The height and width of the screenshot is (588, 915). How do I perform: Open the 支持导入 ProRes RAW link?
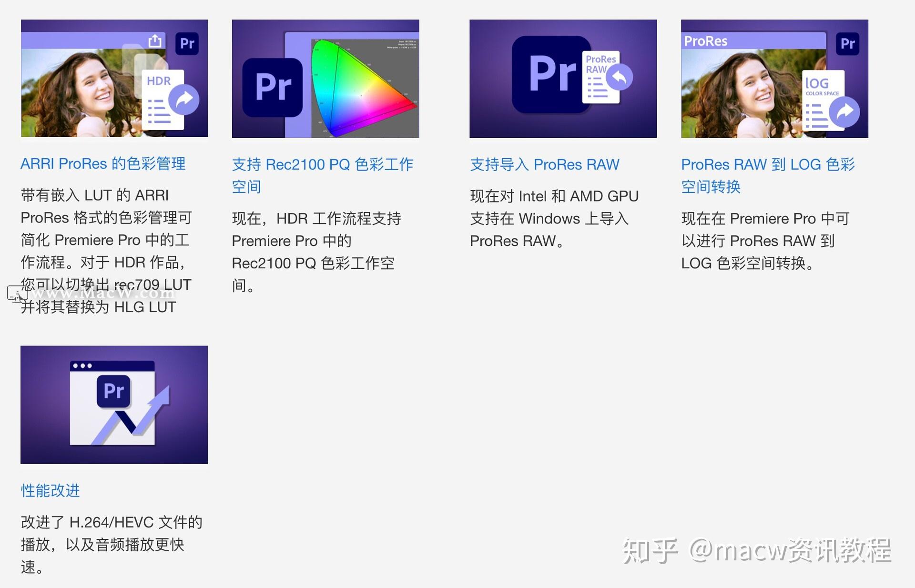click(x=544, y=164)
